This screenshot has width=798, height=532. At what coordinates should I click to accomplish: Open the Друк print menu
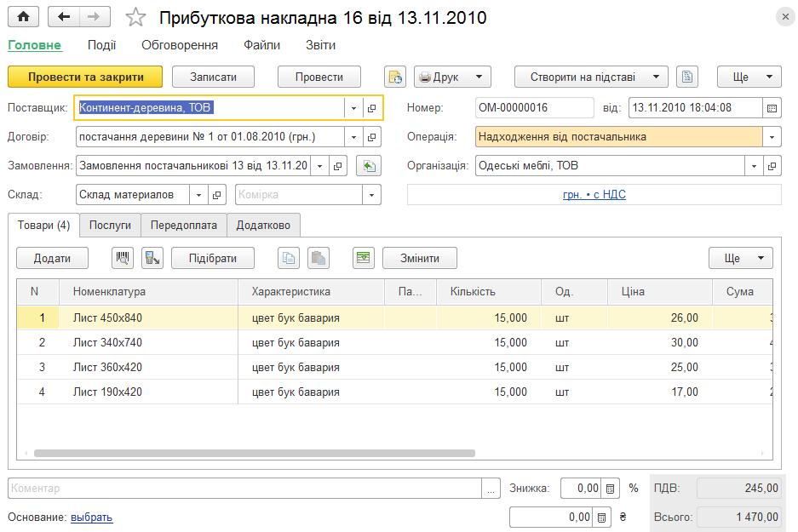(452, 77)
